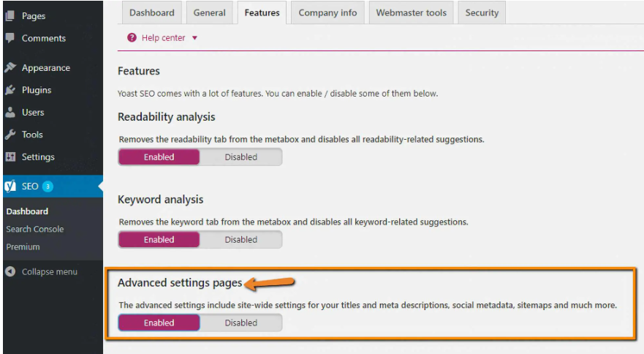Click the Pages icon in sidebar
This screenshot has width=644, height=354.
coord(10,15)
